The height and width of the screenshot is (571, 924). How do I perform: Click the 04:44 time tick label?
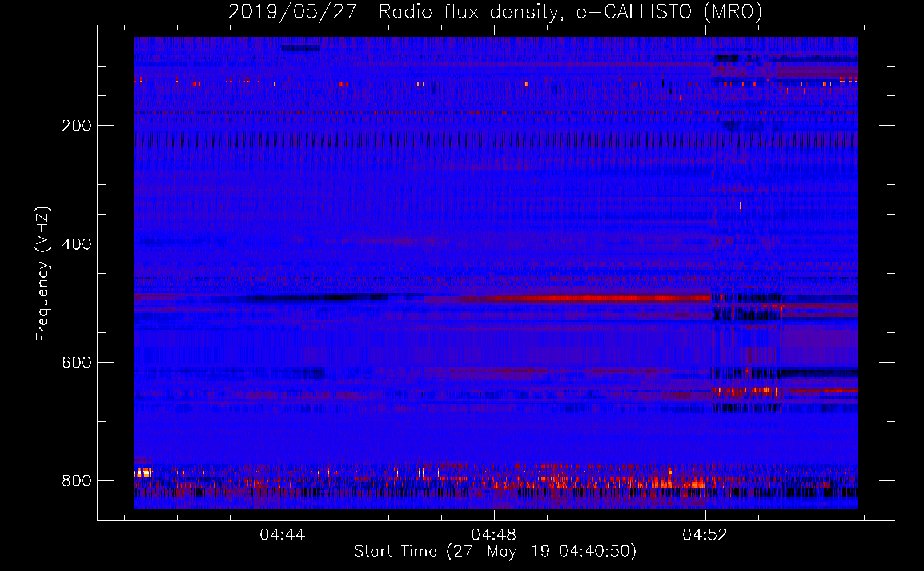click(282, 535)
